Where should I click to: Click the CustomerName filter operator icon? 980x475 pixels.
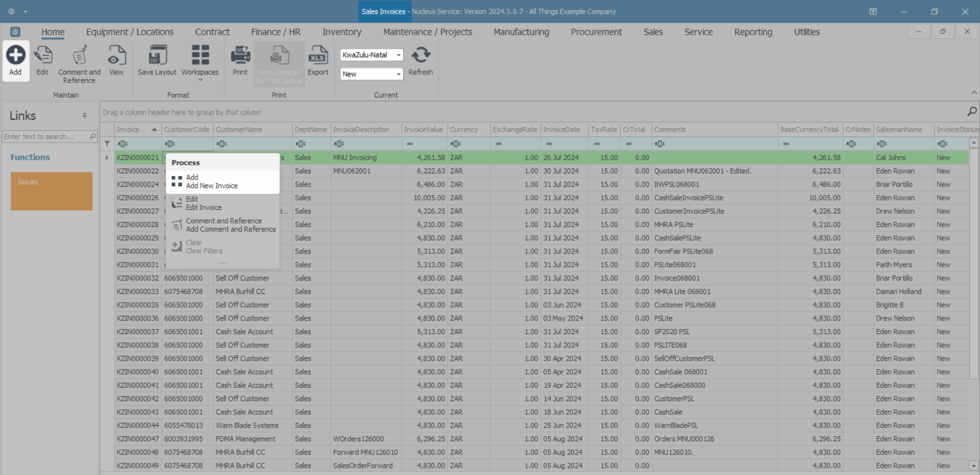(222, 144)
